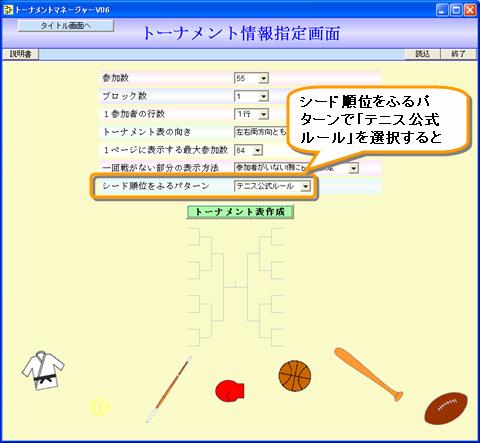The width and height of the screenshot is (480, 443).
Task: Select the 読込 menu item
Action: tap(422, 54)
